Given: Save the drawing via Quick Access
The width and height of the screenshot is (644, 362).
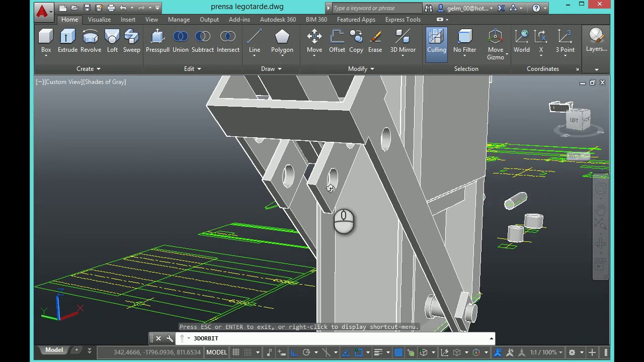Looking at the screenshot, I should pyautogui.click(x=87, y=8).
